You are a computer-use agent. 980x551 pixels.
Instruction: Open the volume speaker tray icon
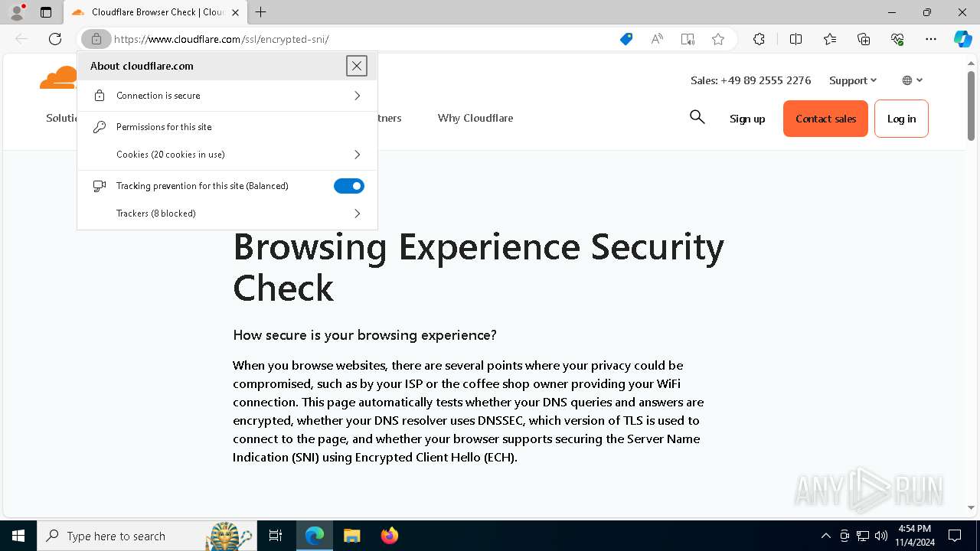pyautogui.click(x=881, y=536)
